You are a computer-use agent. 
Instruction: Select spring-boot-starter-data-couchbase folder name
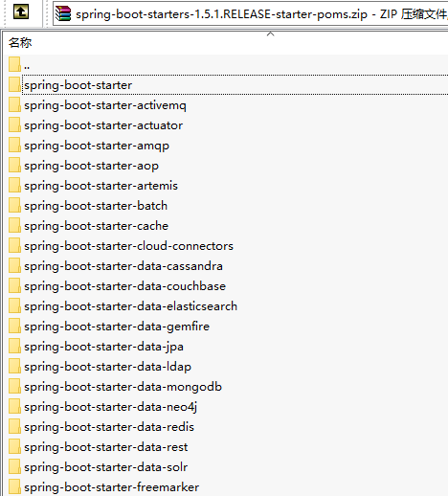tap(124, 286)
